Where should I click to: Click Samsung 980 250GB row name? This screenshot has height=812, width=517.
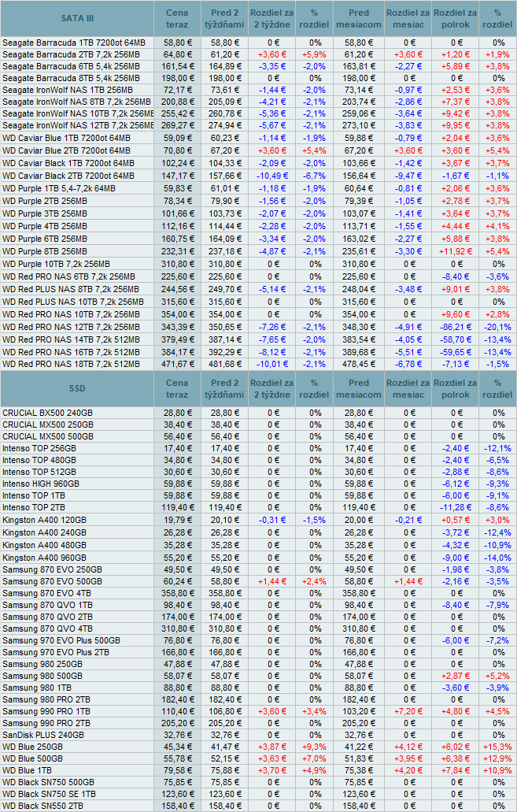pyautogui.click(x=42, y=665)
